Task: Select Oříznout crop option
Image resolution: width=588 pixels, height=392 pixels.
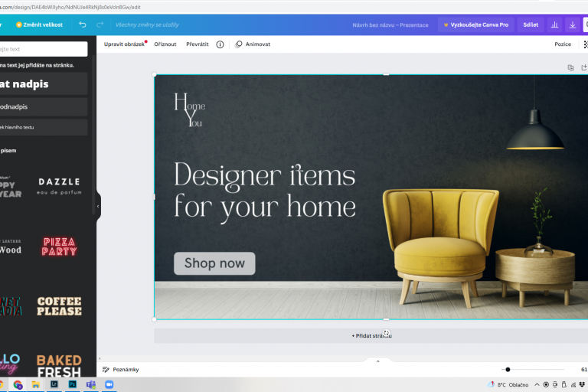Action: click(x=165, y=44)
